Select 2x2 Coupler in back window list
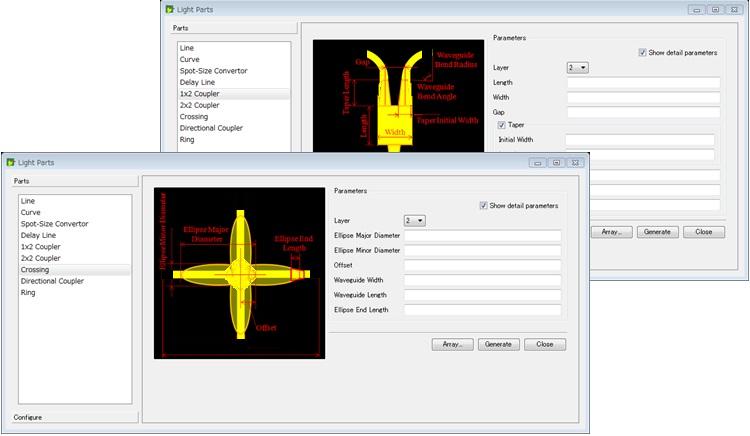The height and width of the screenshot is (436, 750). pos(234,105)
